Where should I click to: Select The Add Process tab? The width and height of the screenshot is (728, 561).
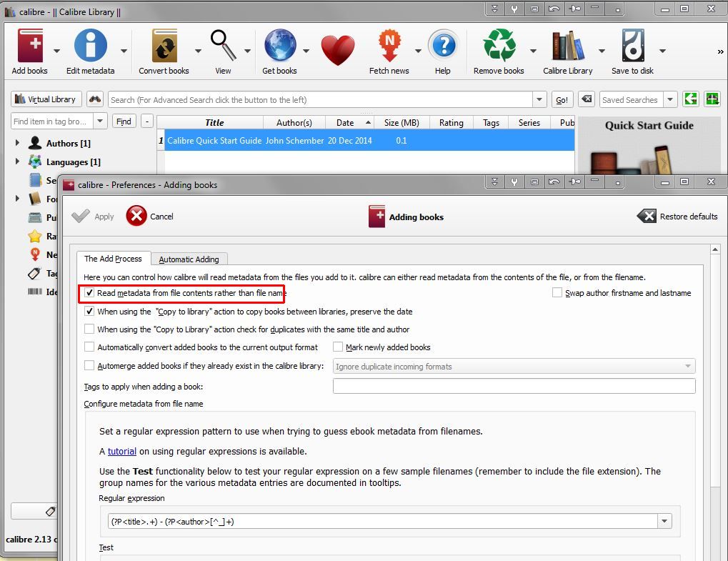(x=114, y=259)
